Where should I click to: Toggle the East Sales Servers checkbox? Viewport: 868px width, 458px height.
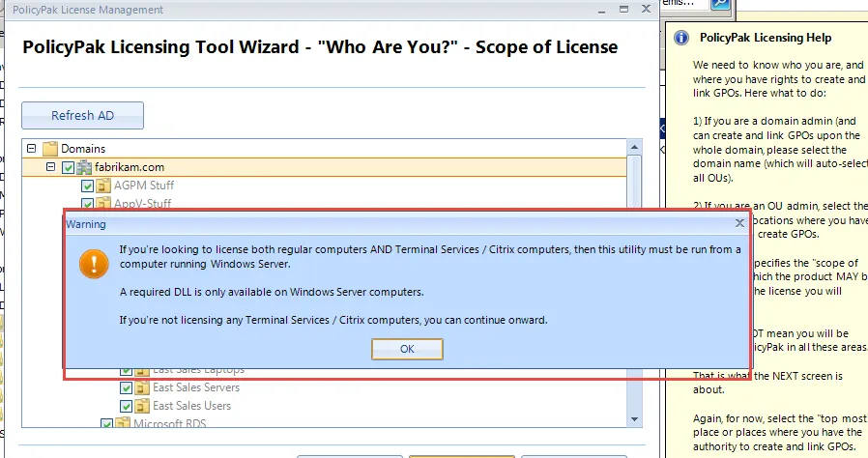point(126,387)
